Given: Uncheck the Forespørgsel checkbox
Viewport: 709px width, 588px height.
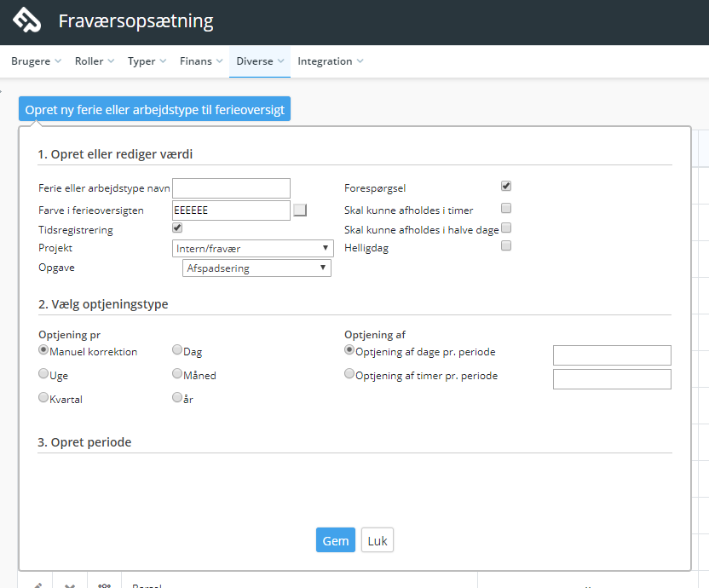Looking at the screenshot, I should [506, 186].
